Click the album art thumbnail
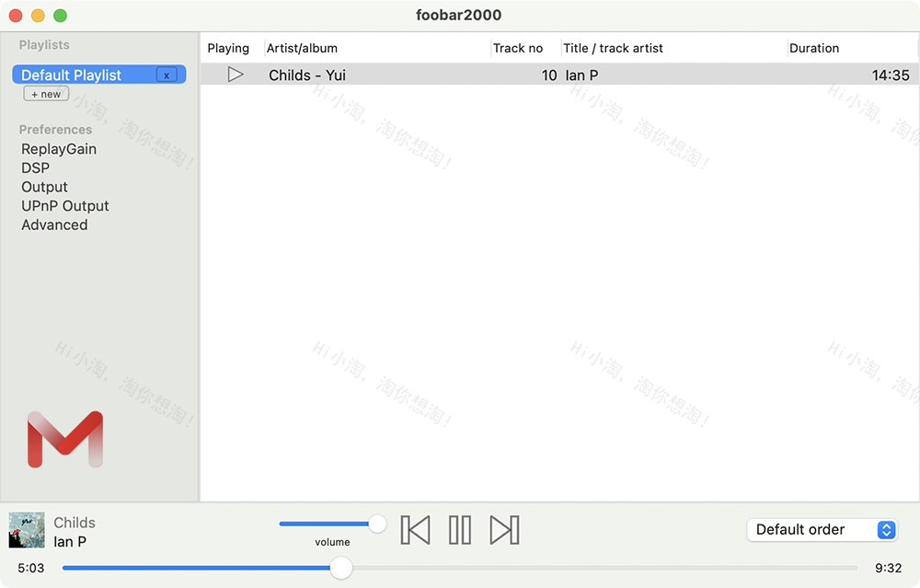This screenshot has width=920, height=588. pyautogui.click(x=27, y=530)
